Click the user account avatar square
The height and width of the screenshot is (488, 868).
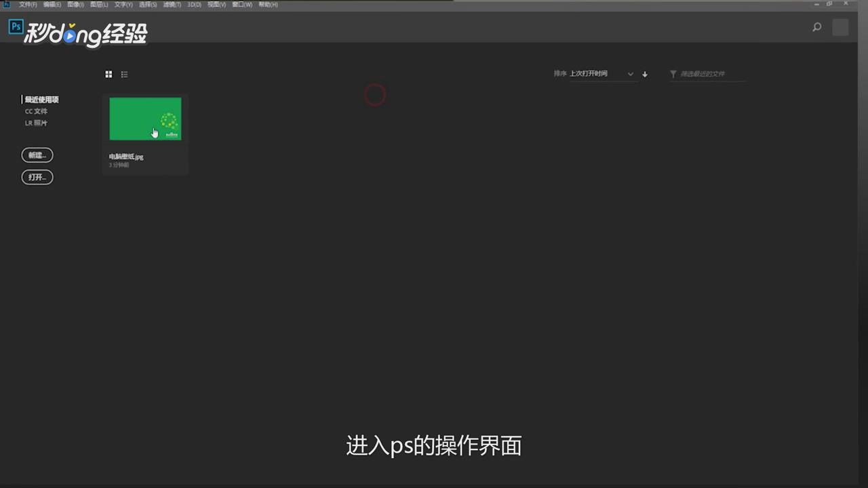coord(840,27)
